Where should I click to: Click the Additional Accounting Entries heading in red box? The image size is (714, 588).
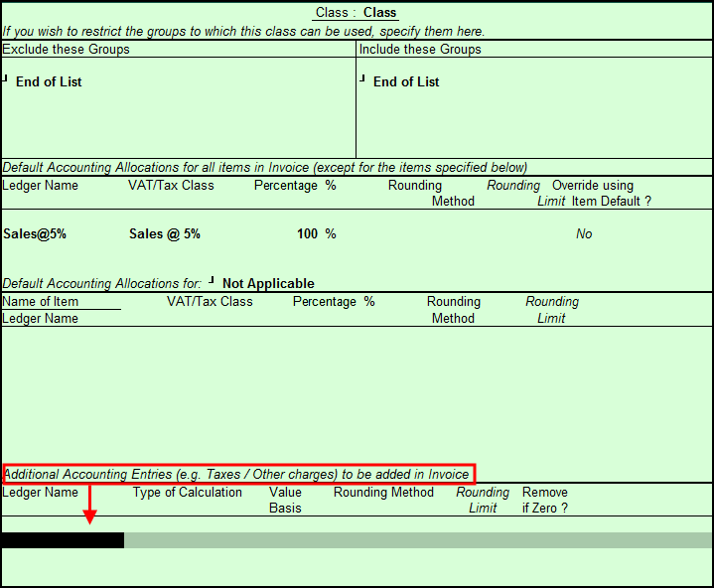click(238, 474)
